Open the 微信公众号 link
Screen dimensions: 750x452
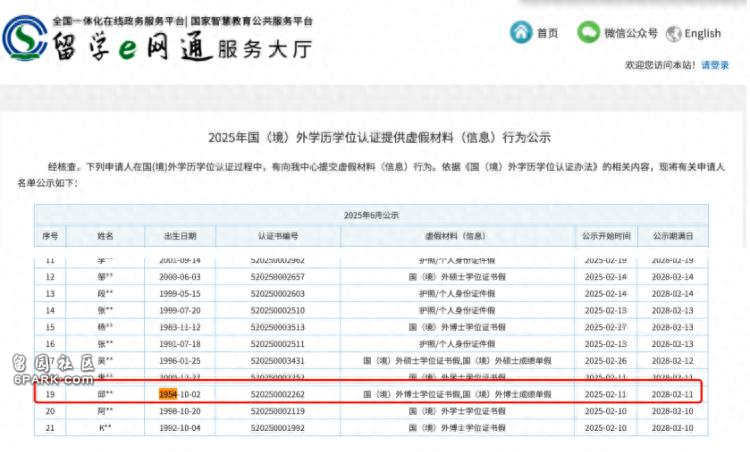pos(630,33)
